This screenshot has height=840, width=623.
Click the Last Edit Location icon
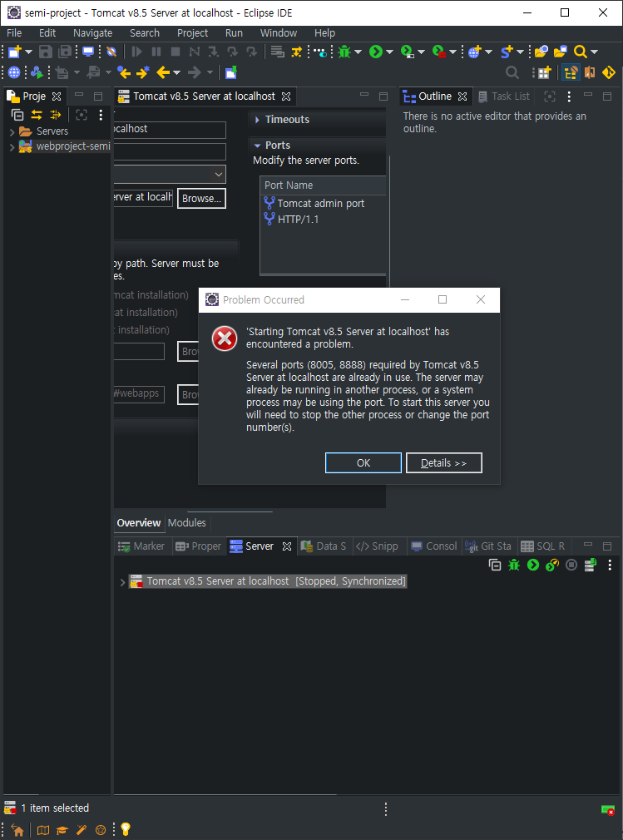coord(124,72)
